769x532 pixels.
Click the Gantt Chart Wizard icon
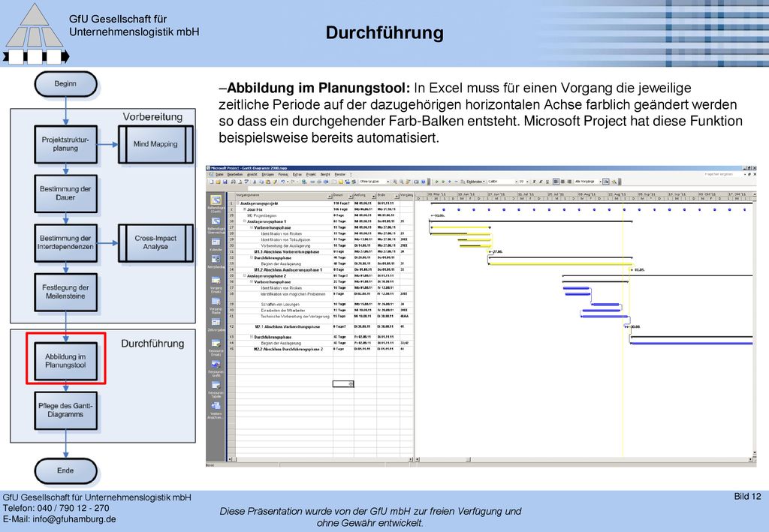coord(614,182)
